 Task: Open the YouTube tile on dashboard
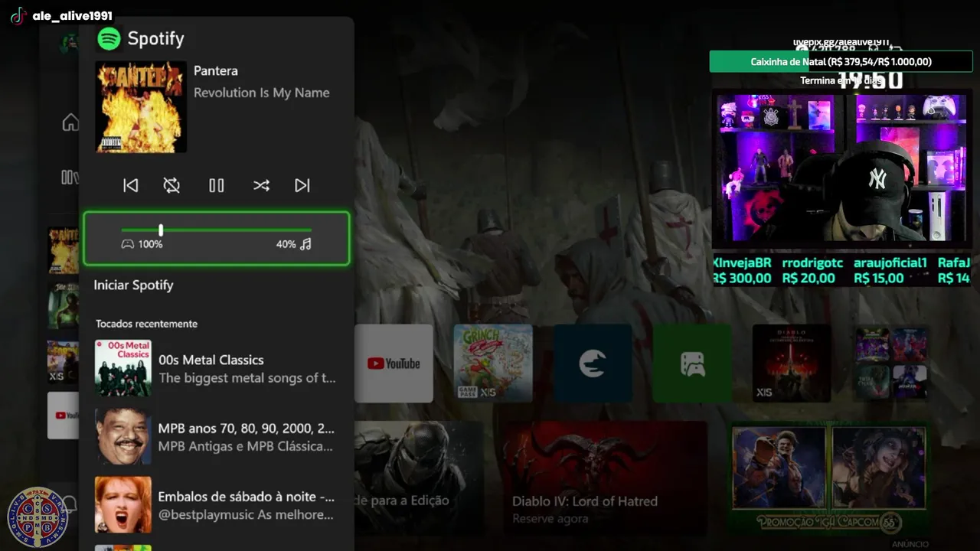(394, 364)
